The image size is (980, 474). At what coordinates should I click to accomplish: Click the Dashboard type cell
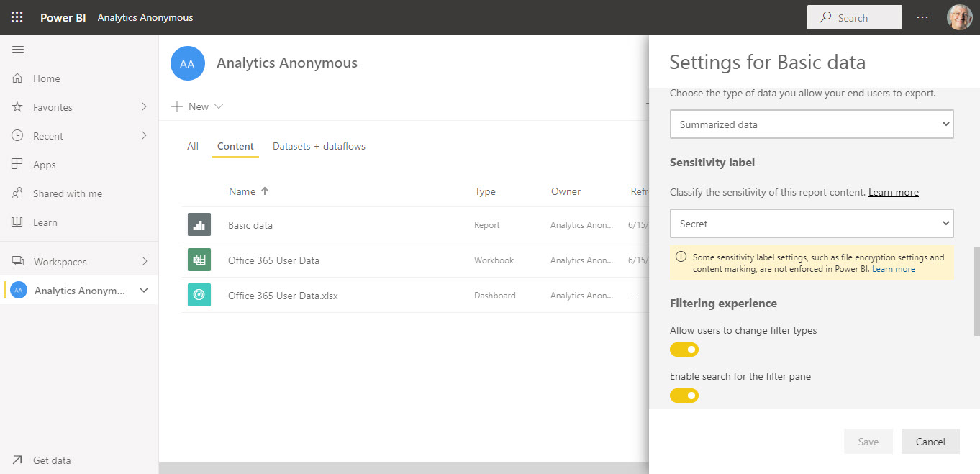click(495, 296)
